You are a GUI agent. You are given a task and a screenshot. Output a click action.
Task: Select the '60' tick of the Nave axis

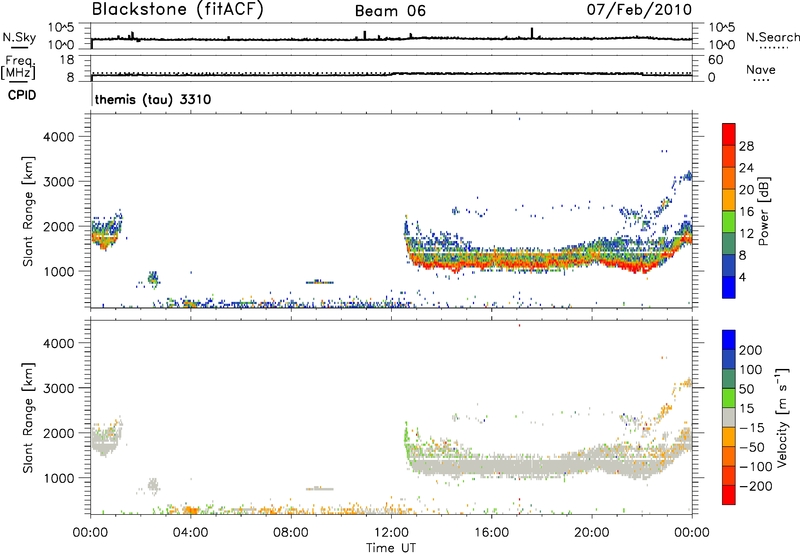[716, 60]
